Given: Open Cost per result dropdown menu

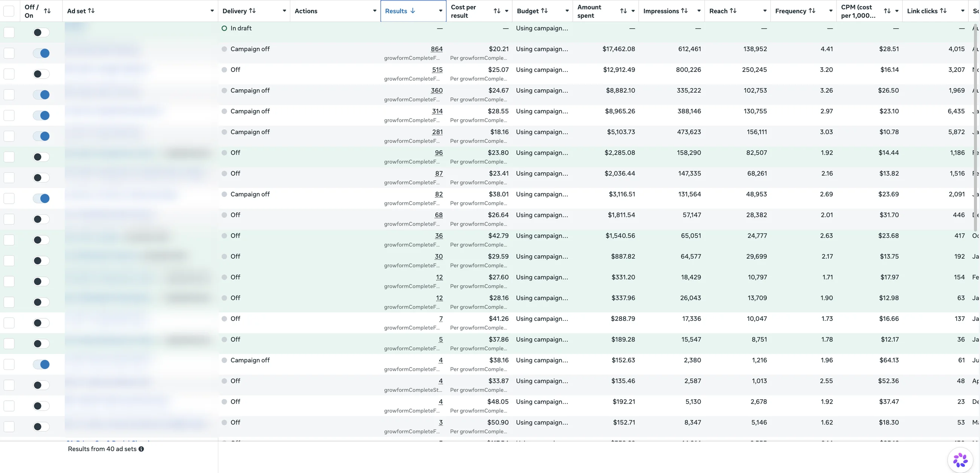Looking at the screenshot, I should pos(507,11).
